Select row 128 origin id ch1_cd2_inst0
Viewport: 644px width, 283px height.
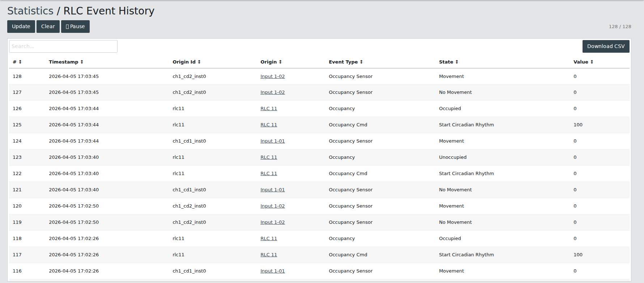[x=189, y=76]
